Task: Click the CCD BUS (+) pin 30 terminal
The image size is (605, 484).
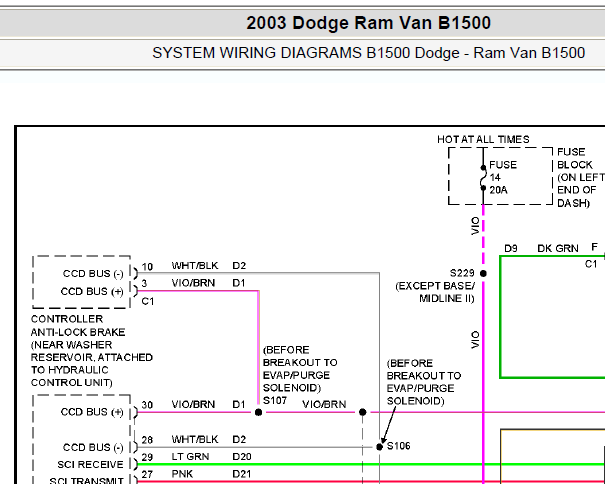Action: click(135, 412)
